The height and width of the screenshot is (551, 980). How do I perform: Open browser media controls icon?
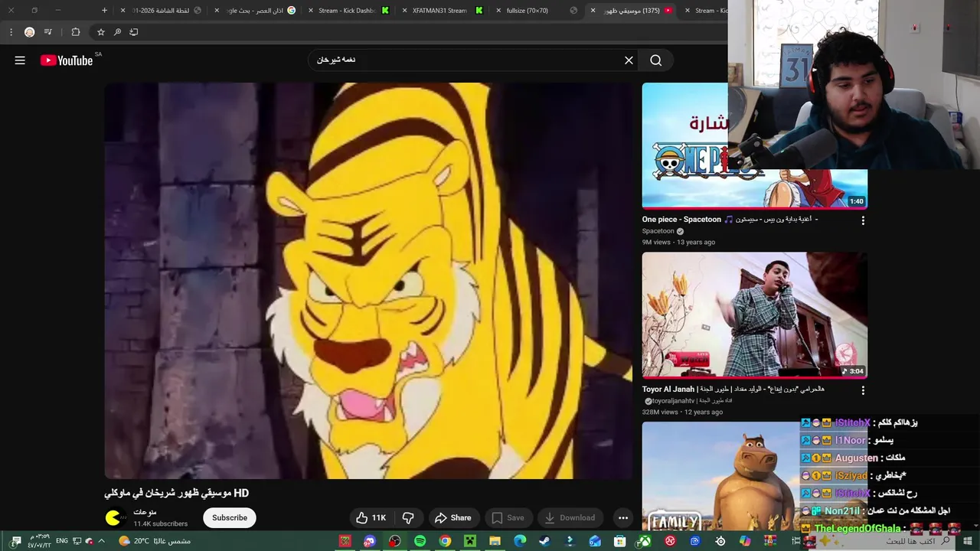(x=48, y=32)
